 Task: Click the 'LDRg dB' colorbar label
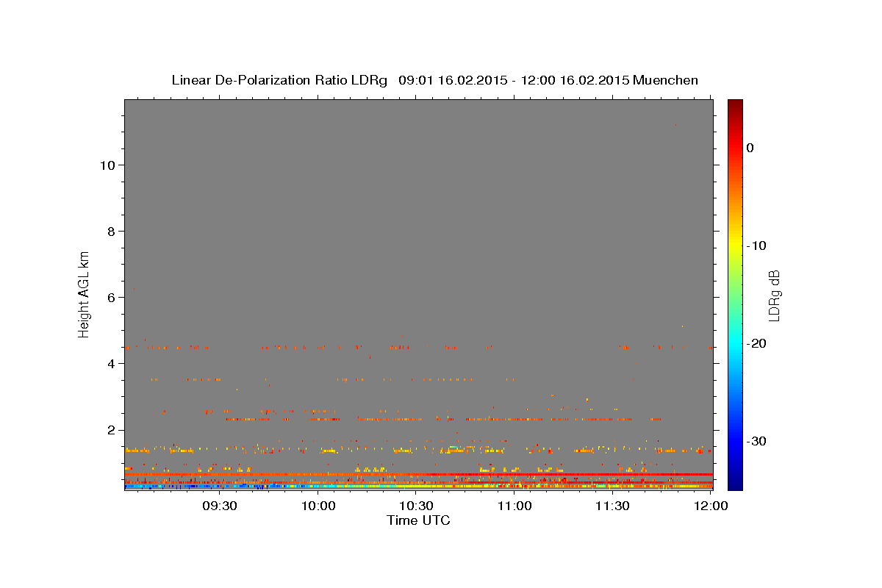(773, 295)
